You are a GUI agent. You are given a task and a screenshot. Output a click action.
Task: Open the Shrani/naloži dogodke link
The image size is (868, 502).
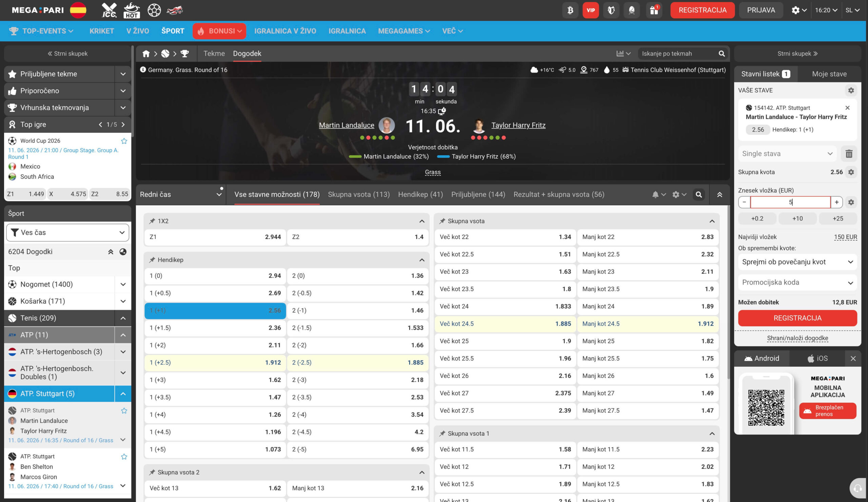[x=797, y=338]
